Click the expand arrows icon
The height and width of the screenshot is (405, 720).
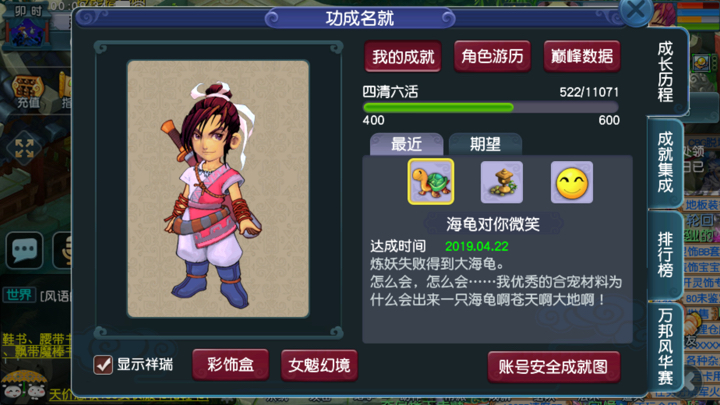[24, 148]
